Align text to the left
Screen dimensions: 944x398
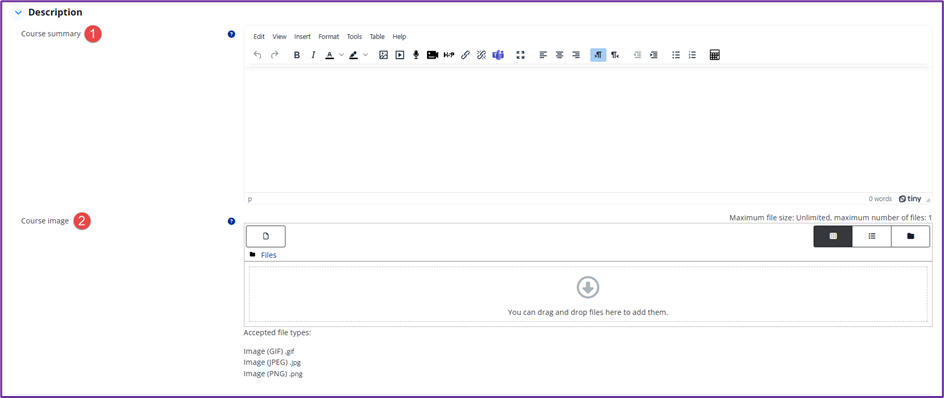[x=543, y=55]
